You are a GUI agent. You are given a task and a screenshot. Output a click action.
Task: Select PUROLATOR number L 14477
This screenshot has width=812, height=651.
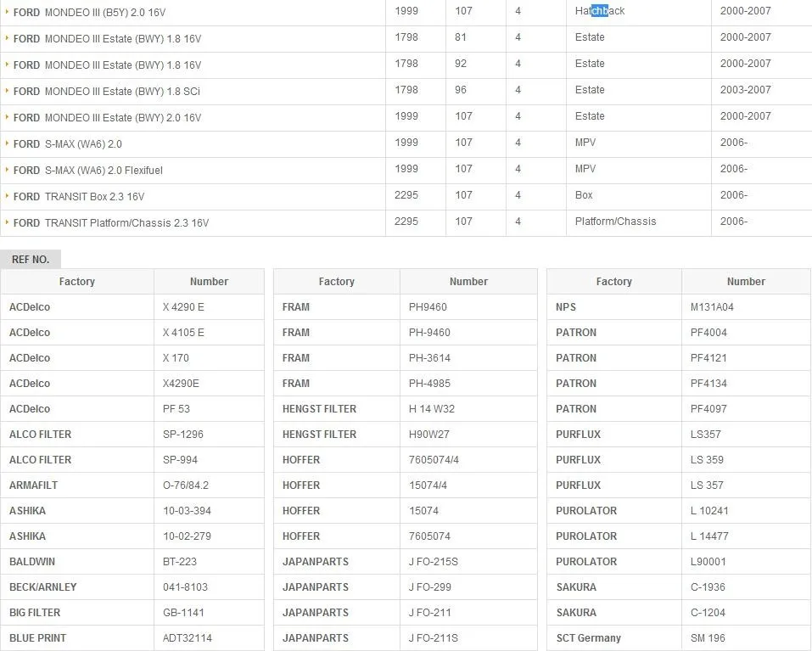[709, 536]
